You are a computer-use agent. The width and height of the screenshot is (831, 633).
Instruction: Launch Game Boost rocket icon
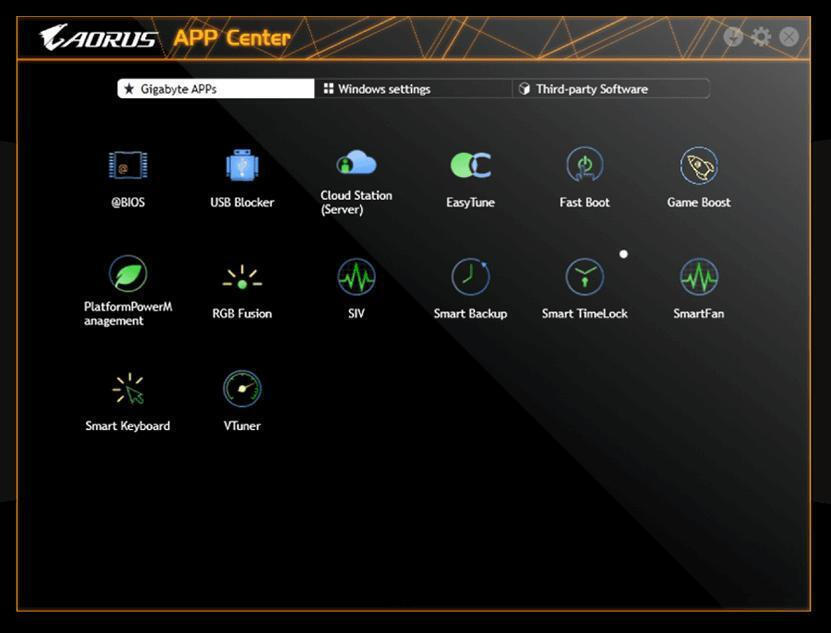698,166
